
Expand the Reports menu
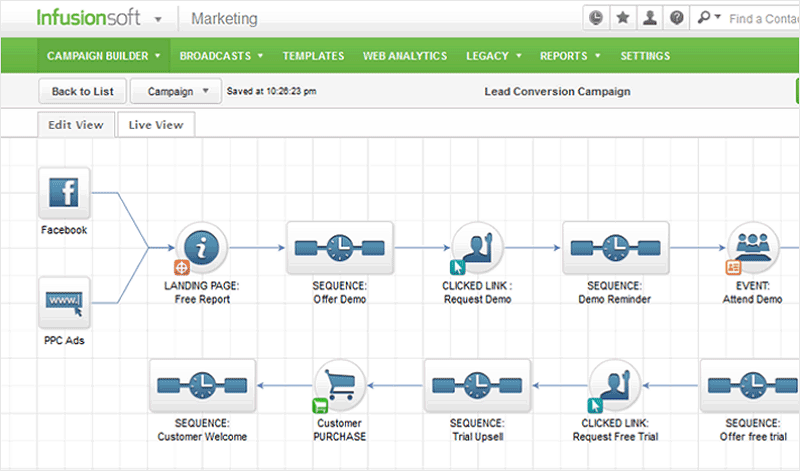pos(570,56)
